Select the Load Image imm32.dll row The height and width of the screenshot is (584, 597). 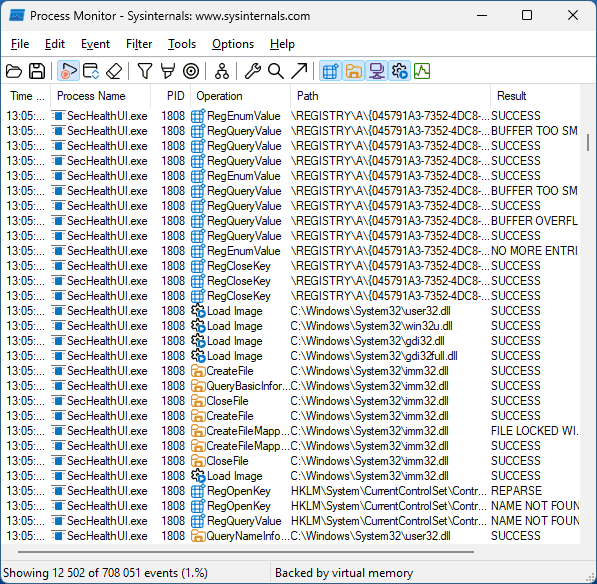pyautogui.click(x=291, y=476)
